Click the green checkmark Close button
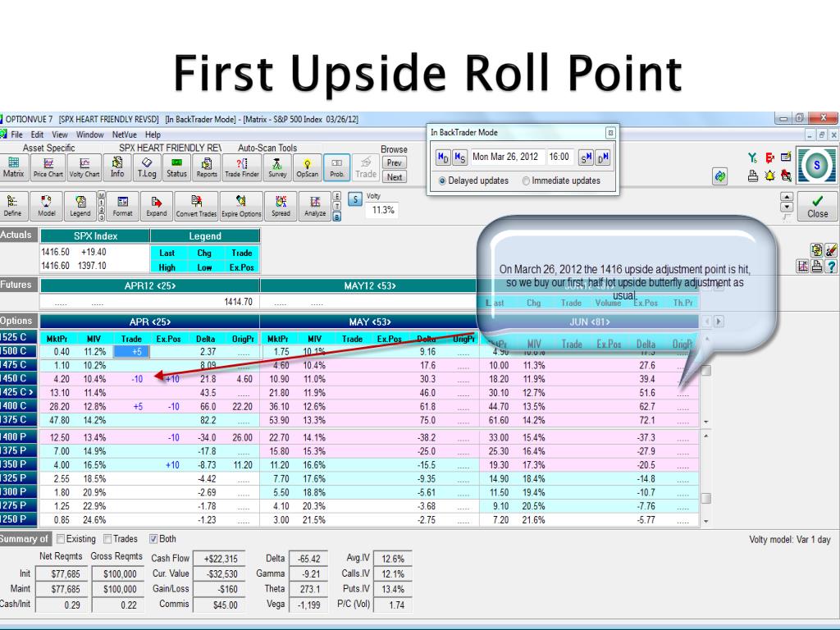 [818, 206]
